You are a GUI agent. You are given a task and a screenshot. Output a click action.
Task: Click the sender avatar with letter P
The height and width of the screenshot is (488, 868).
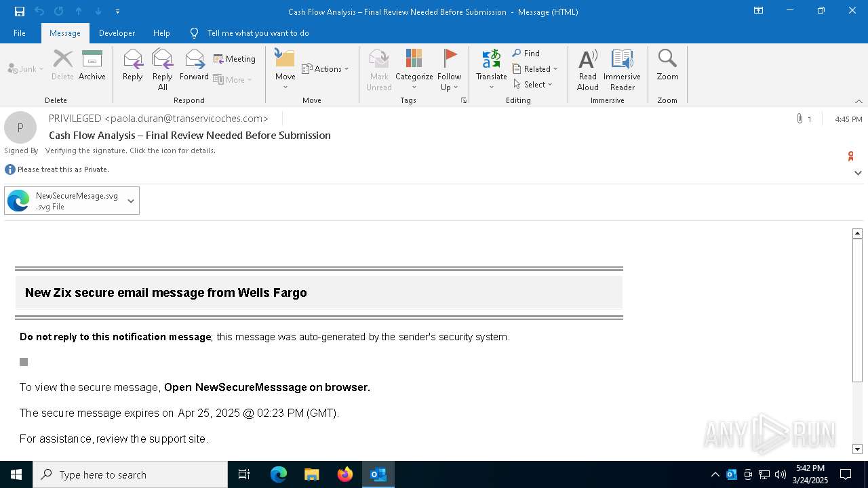pos(20,127)
